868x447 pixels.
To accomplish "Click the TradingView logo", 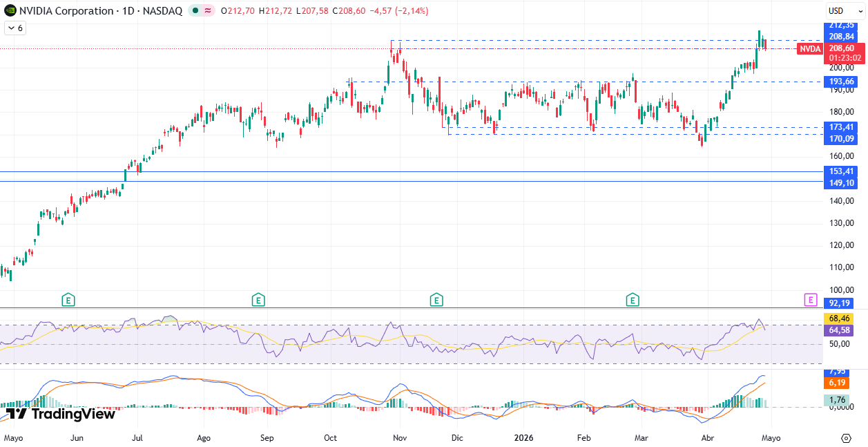I will pos(60,414).
